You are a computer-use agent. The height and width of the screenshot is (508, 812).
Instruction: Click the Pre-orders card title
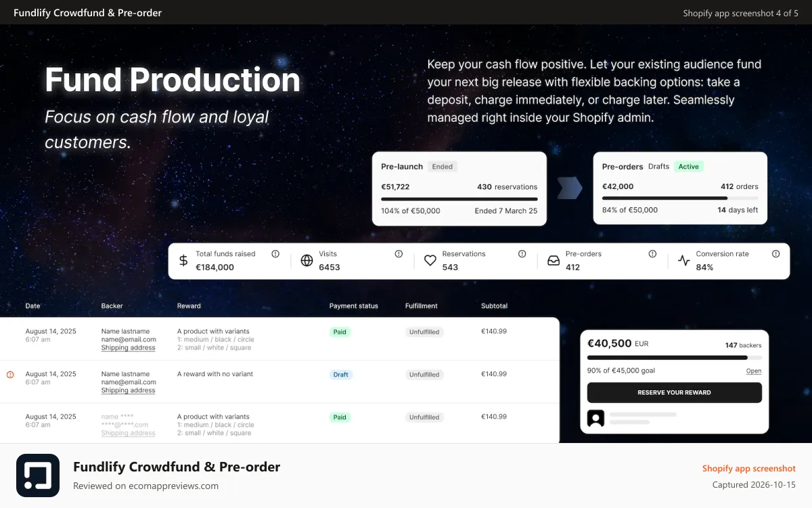coord(623,167)
